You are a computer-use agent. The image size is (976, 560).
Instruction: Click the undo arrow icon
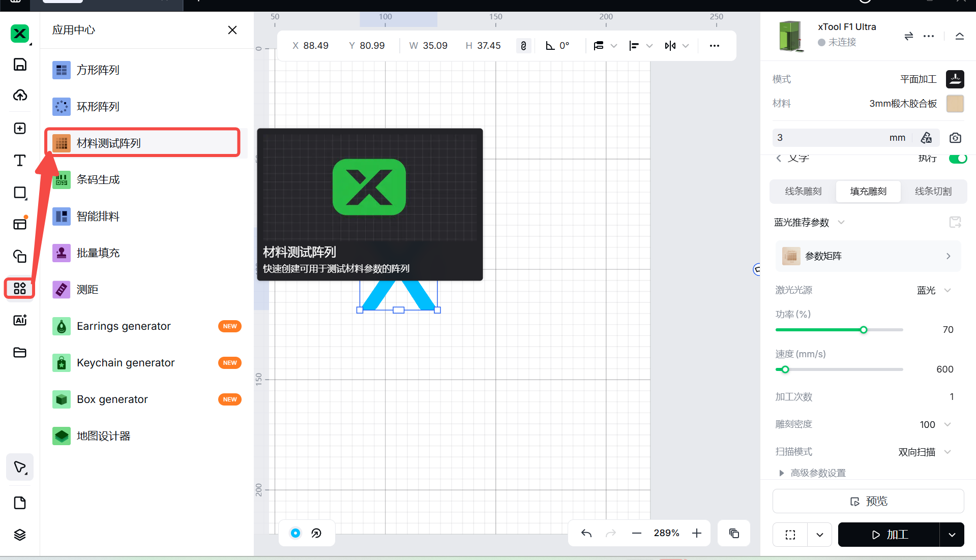[586, 533]
